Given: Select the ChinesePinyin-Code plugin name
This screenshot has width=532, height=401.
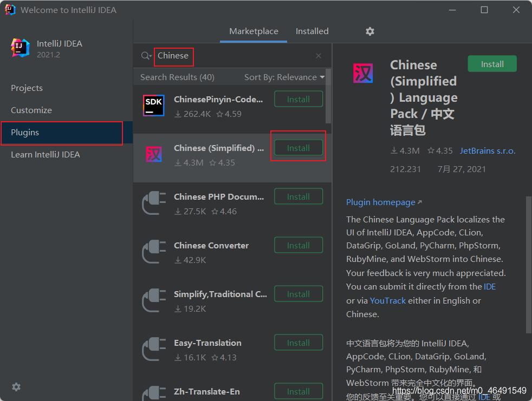Looking at the screenshot, I should pyautogui.click(x=218, y=100).
